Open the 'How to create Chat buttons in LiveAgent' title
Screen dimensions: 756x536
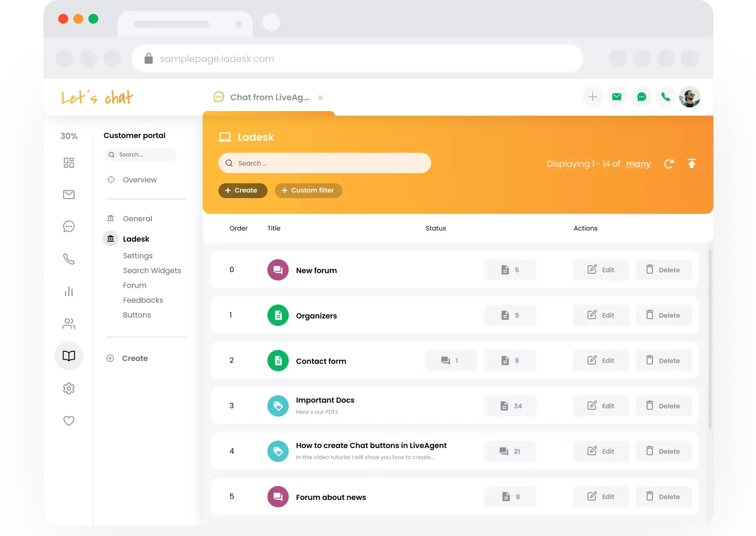pyautogui.click(x=371, y=445)
